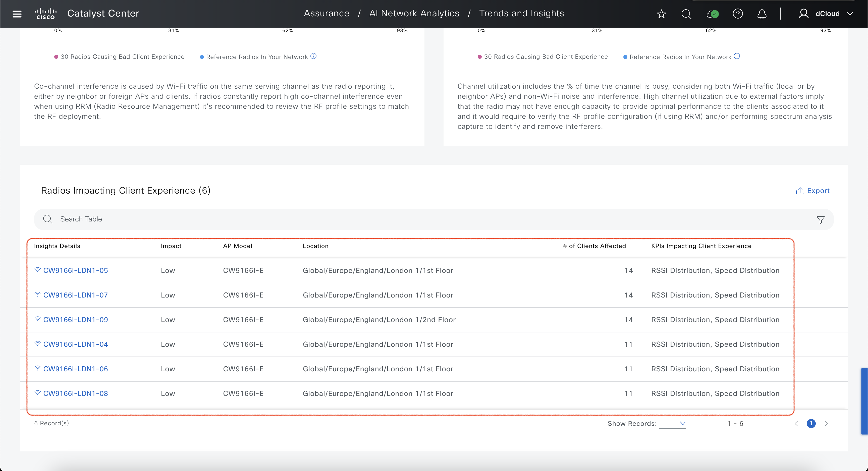Click info icon beside right Reference Radios legend
The width and height of the screenshot is (868, 471).
(737, 56)
